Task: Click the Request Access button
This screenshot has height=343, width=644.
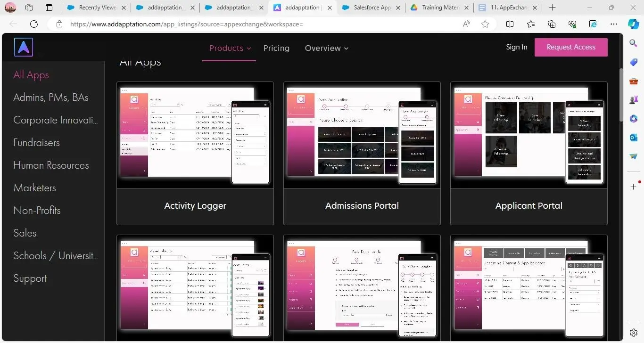Action: 570,47
